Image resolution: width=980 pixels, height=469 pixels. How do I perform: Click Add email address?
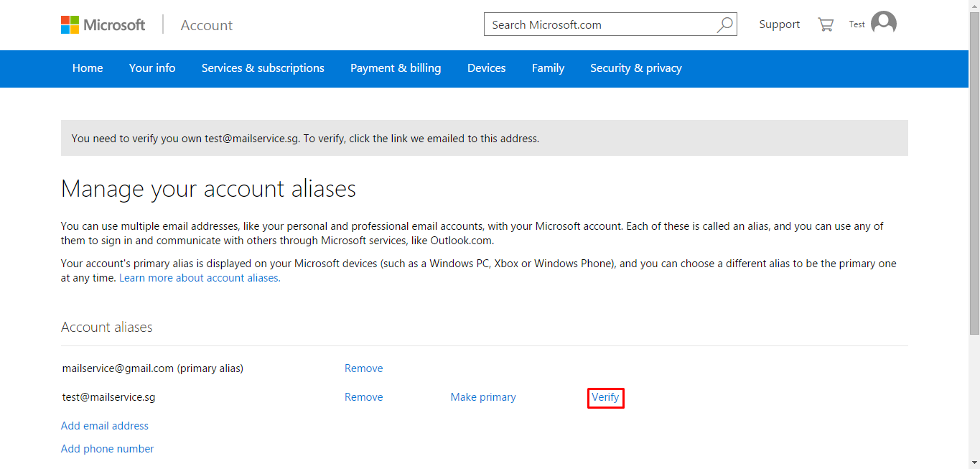[105, 426]
